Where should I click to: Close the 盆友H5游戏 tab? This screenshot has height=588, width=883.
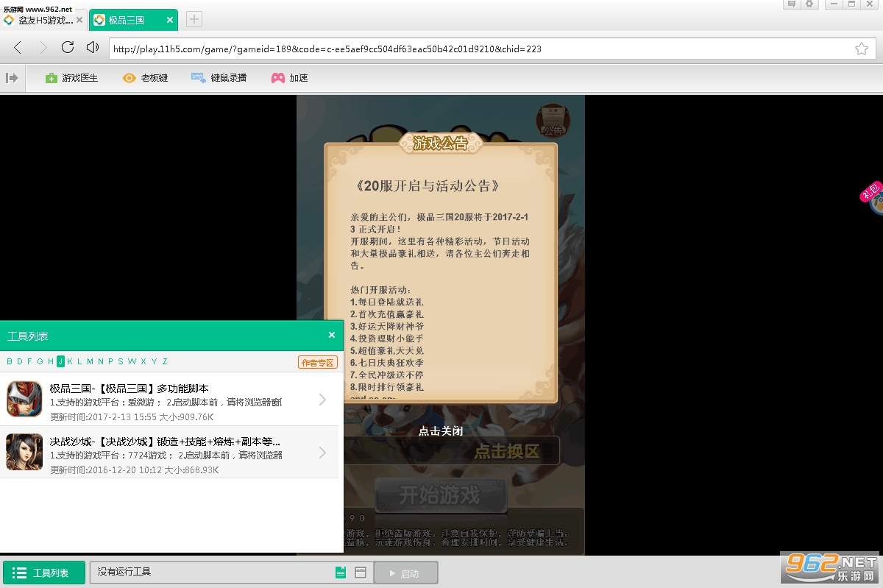coord(79,20)
